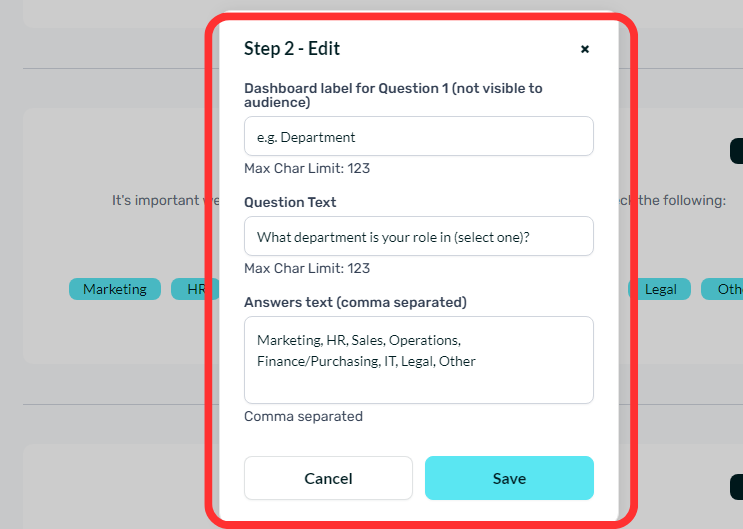Viewport: 743px width, 529px height.
Task: Select the Legal answer tag
Action: coord(660,289)
